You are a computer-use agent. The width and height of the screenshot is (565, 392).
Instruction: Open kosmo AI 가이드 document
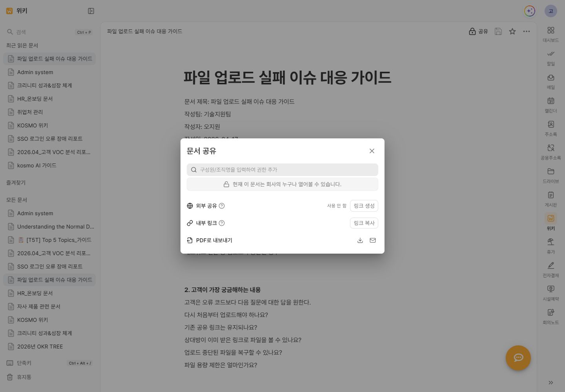pos(49,165)
